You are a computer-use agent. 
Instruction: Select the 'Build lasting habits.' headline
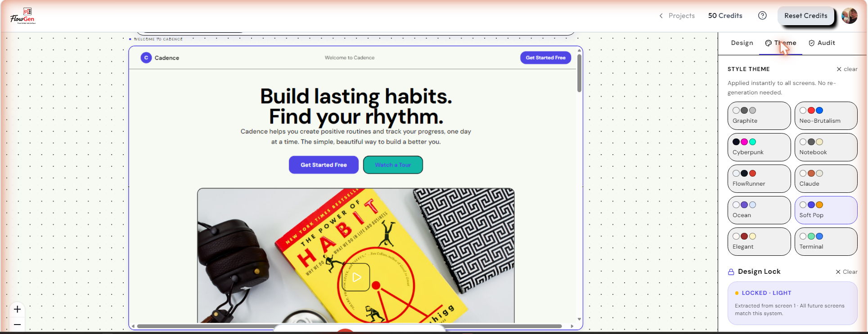click(356, 96)
